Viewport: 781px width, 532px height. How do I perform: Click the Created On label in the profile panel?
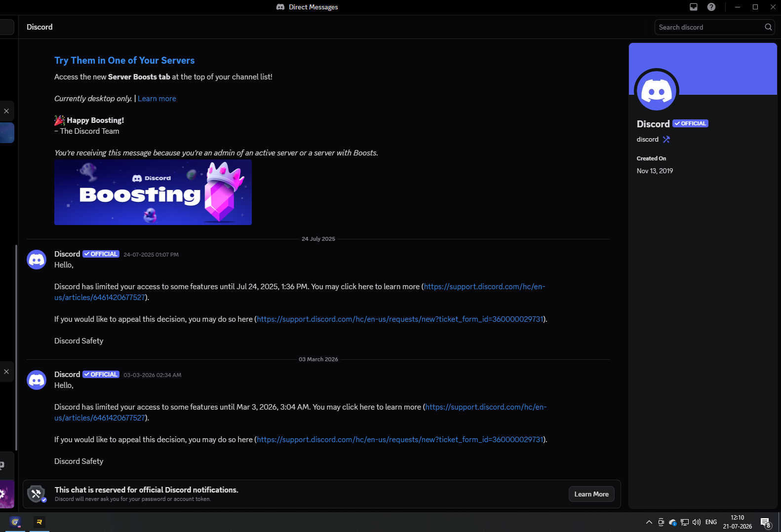651,158
